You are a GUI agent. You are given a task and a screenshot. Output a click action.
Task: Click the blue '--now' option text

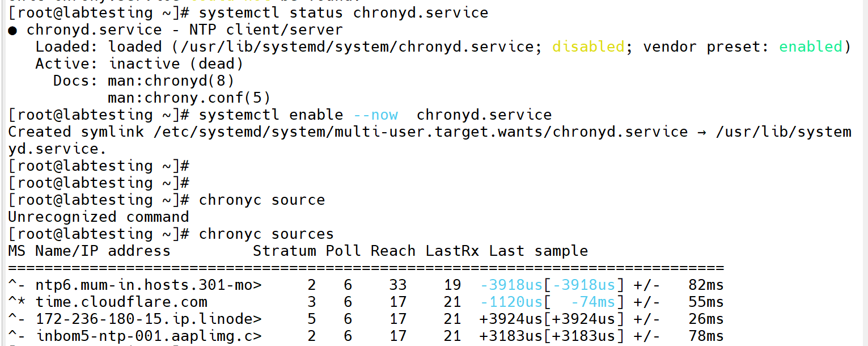coord(375,115)
